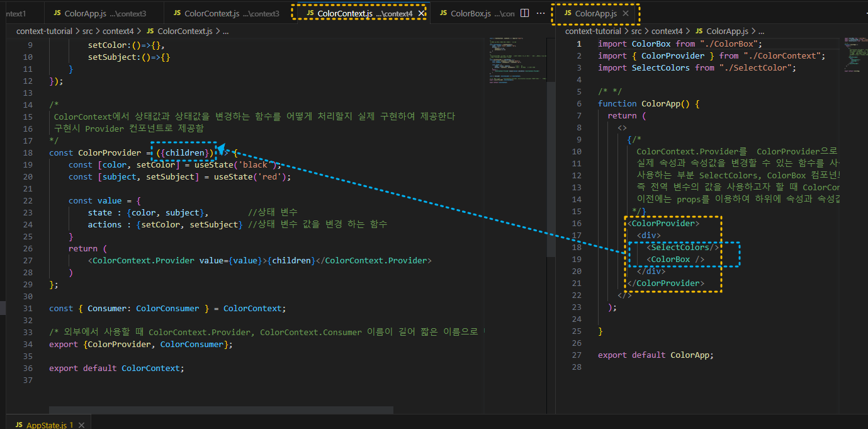Open src breadcrumb in right editor

pyautogui.click(x=636, y=30)
